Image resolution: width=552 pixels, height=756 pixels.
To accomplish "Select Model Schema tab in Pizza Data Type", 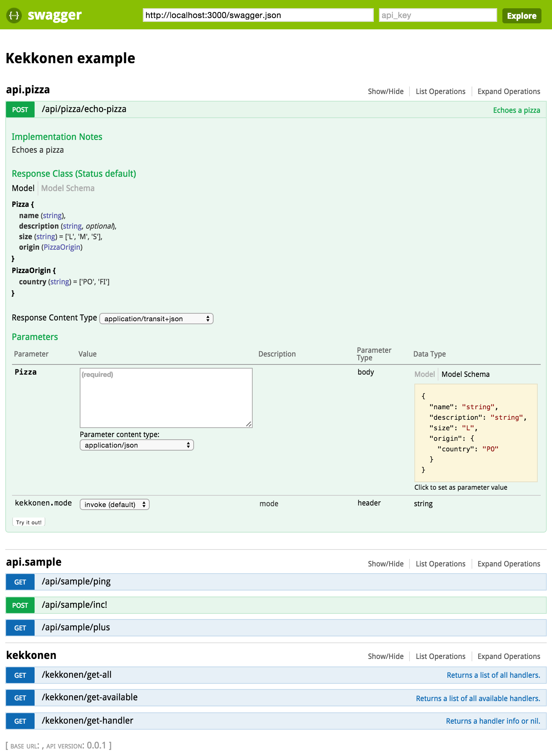I will [466, 374].
